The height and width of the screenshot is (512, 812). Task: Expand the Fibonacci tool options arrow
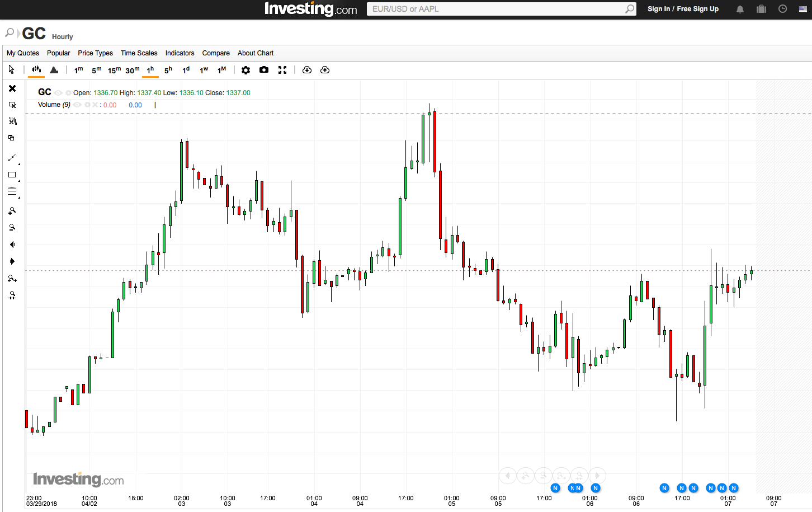point(19,198)
